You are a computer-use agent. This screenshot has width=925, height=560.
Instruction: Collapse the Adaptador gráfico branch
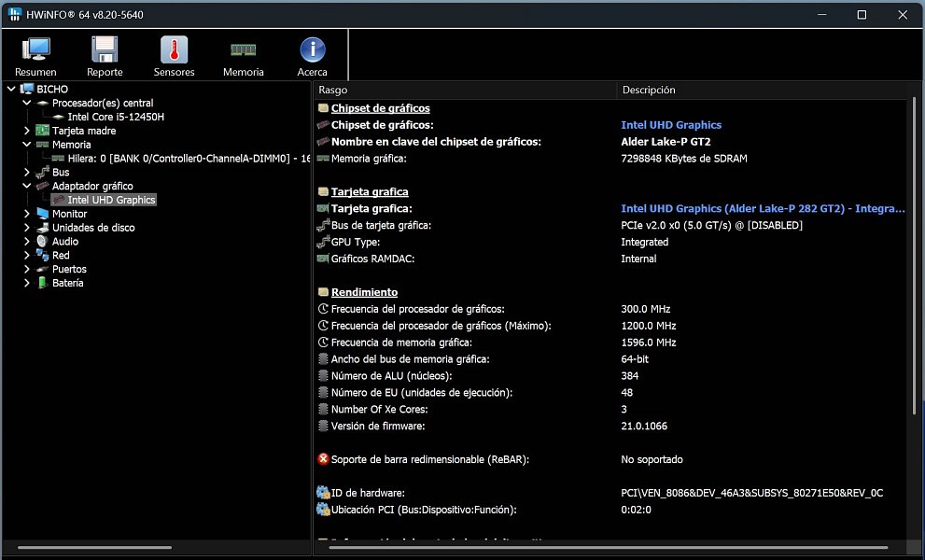tap(26, 186)
